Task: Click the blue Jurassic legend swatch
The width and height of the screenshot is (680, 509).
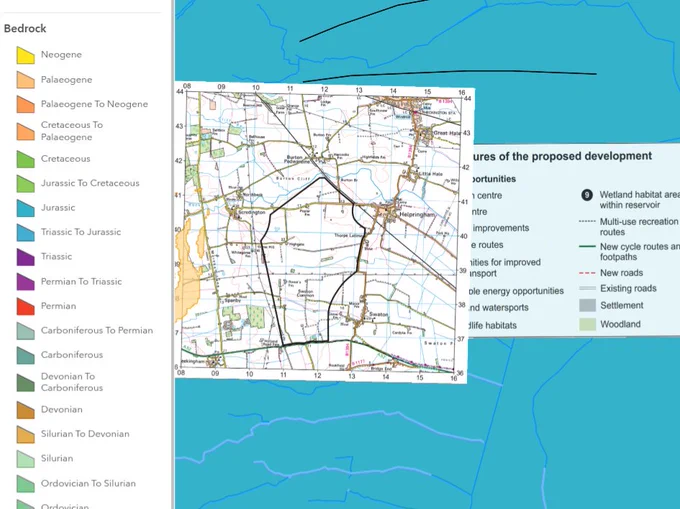Action: 26,208
